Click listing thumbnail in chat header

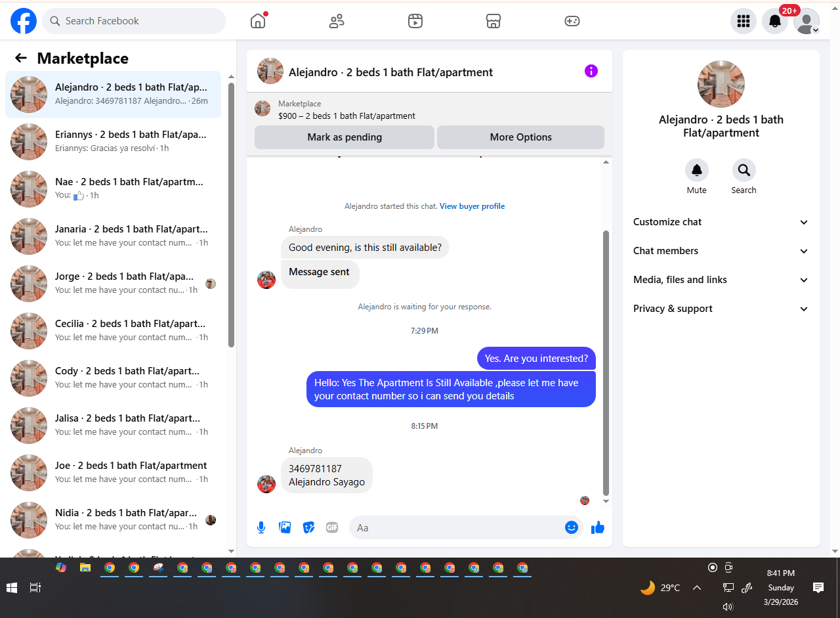click(x=270, y=71)
